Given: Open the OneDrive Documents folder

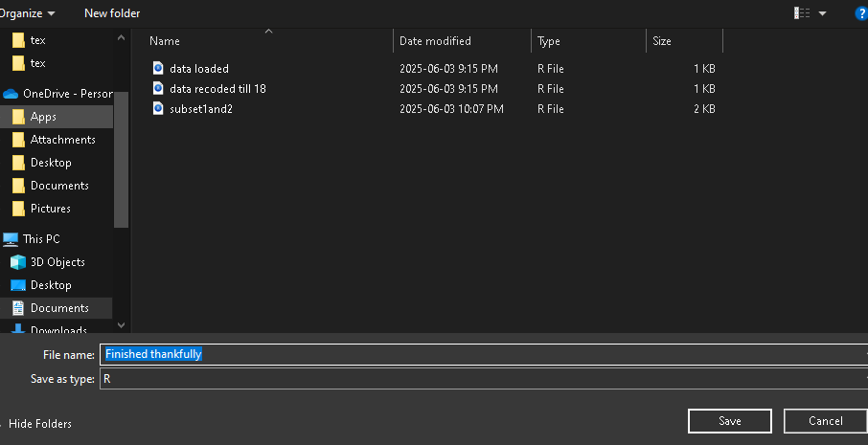Looking at the screenshot, I should [59, 186].
